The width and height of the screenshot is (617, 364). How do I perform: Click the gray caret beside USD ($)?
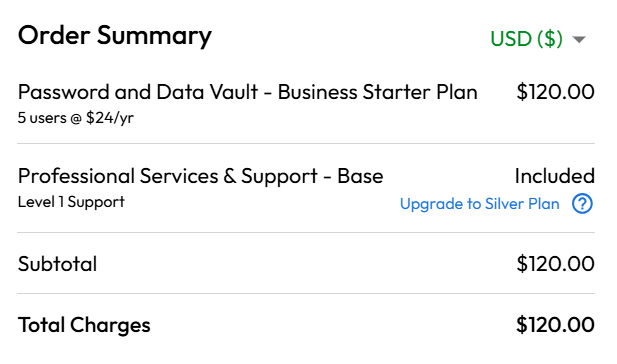pyautogui.click(x=579, y=39)
